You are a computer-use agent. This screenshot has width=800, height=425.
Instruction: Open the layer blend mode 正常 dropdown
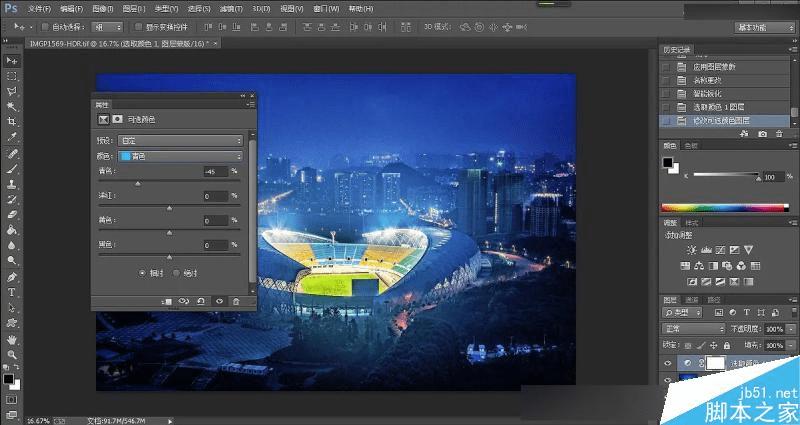tap(694, 329)
